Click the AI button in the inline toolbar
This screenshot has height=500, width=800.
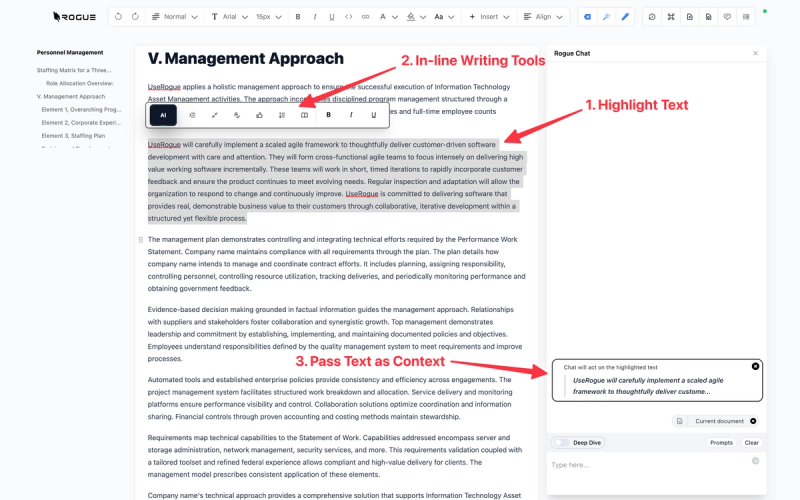pos(163,115)
